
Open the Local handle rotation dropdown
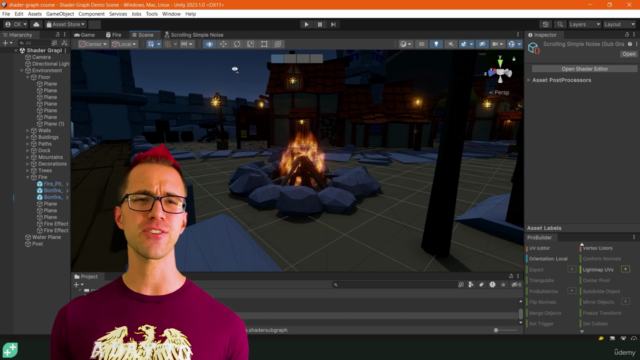(124, 44)
